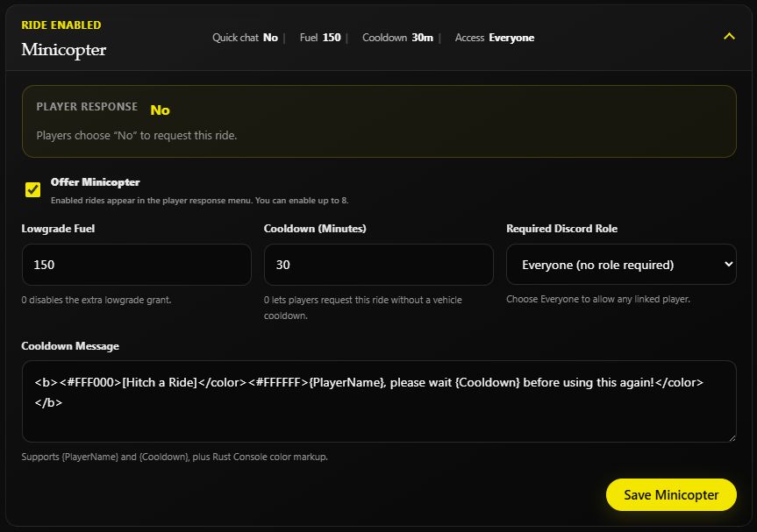This screenshot has height=532, width=757.
Task: Click the Save Minicopter button
Action: pyautogui.click(x=671, y=495)
